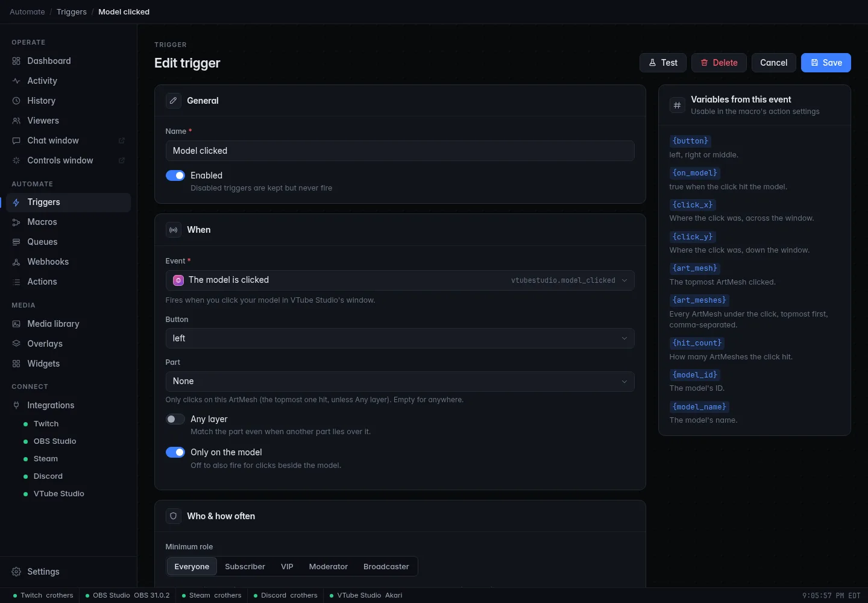Click Discord crothers status bar entry
The image size is (868, 603).
pyautogui.click(x=286, y=596)
